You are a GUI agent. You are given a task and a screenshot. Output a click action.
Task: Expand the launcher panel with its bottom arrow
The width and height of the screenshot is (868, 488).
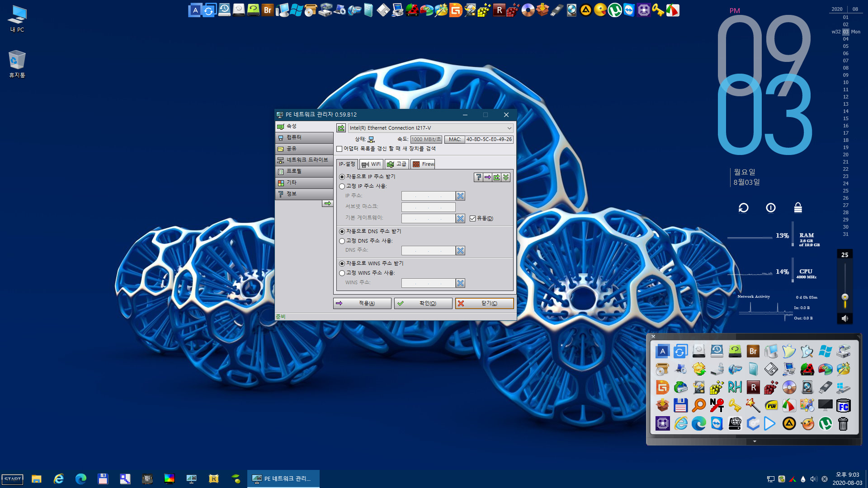[755, 441]
